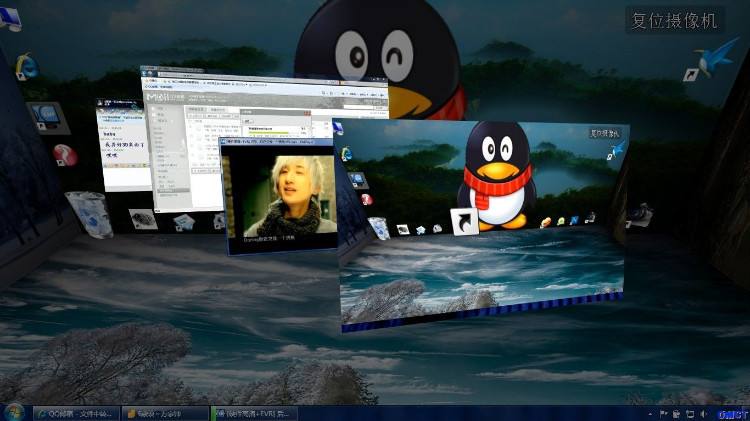
Task: Open the blue monitor shortcut on left wall
Action: tap(47, 117)
